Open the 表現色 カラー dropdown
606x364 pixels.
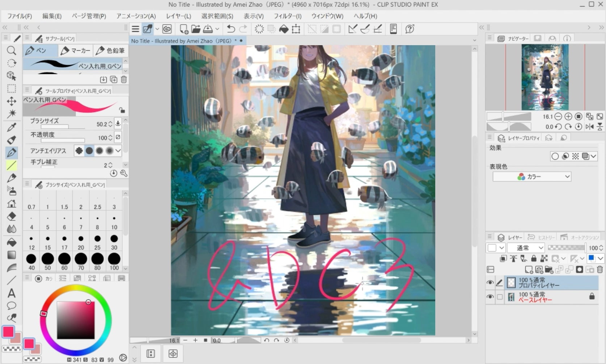point(532,177)
